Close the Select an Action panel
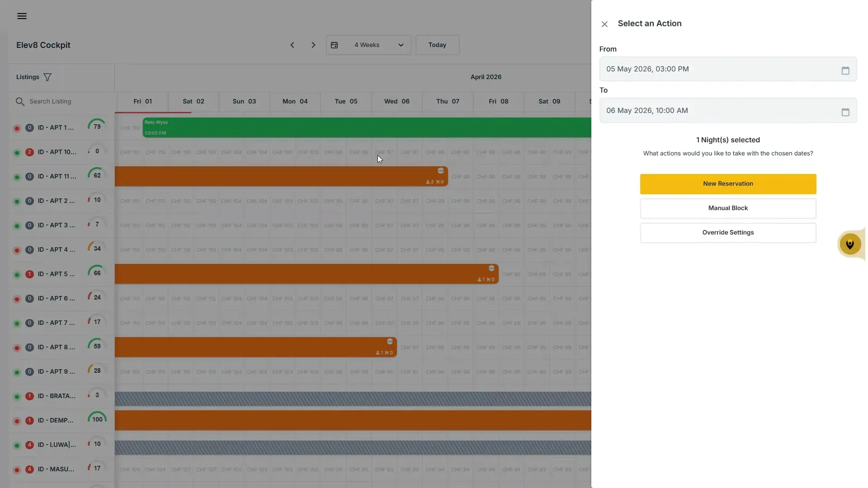The image size is (868, 488). [x=604, y=24]
